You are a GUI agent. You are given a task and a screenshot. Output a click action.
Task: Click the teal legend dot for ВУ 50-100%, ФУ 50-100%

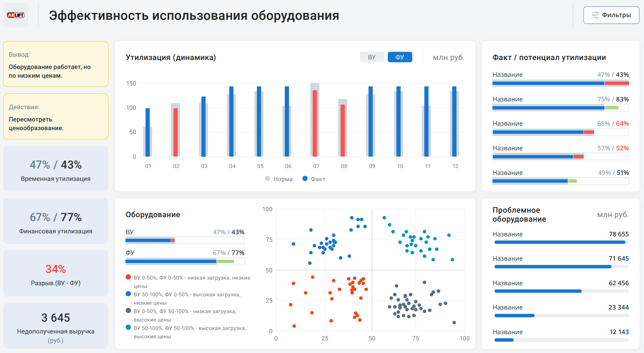point(128,328)
